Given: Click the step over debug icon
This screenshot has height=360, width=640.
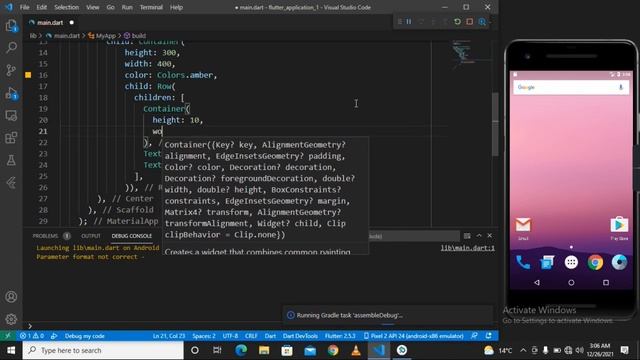Looking at the screenshot, I should (421, 22).
